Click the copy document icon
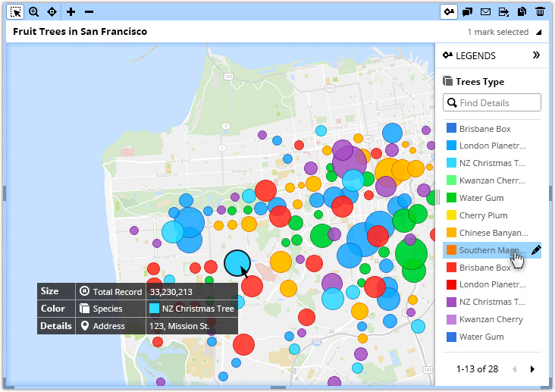The width and height of the screenshot is (555, 392). [522, 11]
